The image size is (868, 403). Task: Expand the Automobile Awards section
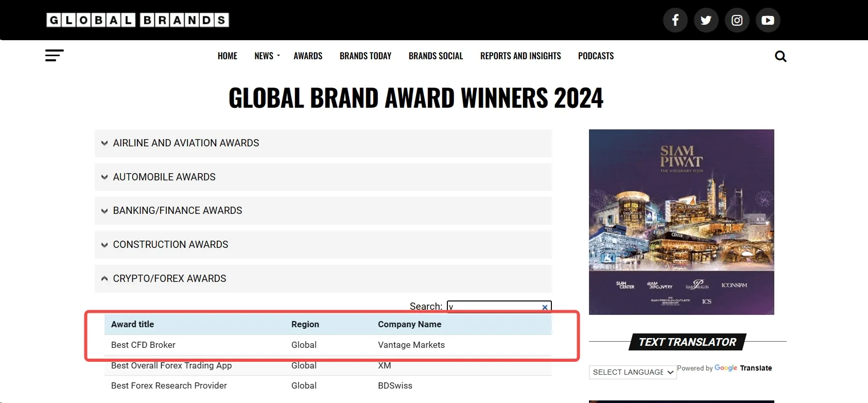click(x=323, y=177)
